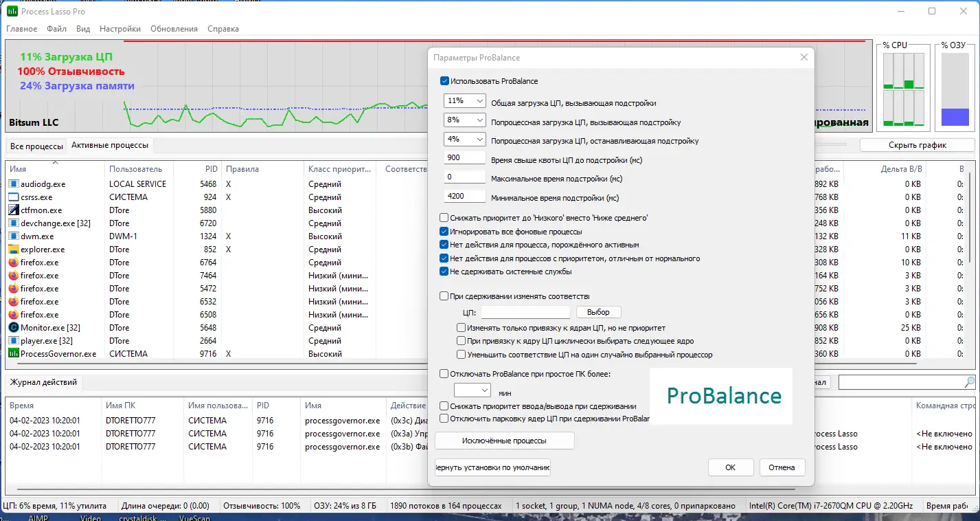Click the action log search field
Viewport: 980px width, 521px height.
(x=900, y=382)
